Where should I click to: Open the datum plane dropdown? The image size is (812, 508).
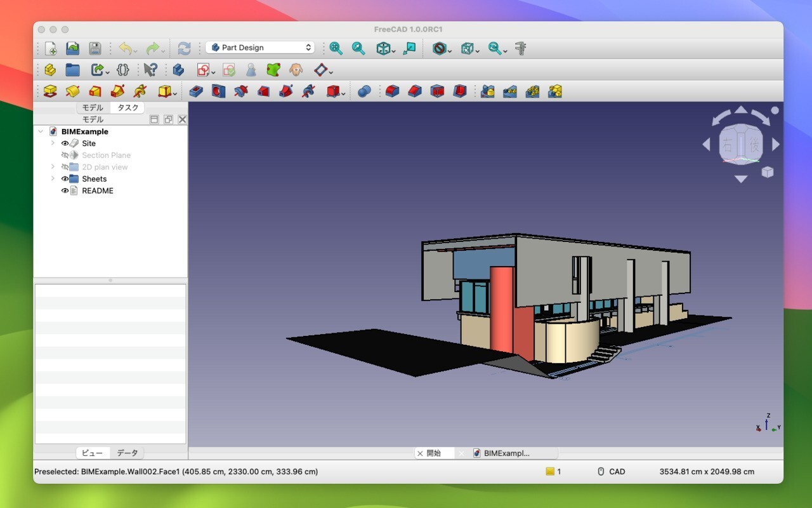coord(331,72)
